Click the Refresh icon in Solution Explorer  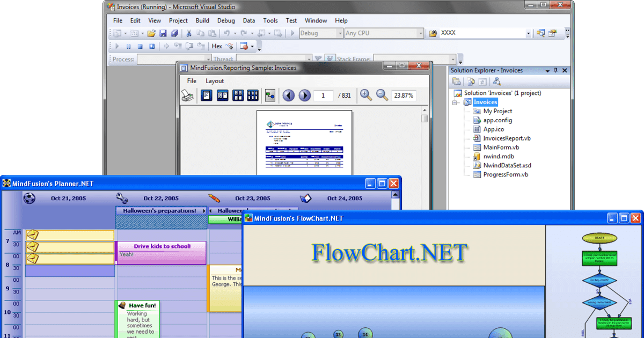(x=482, y=81)
